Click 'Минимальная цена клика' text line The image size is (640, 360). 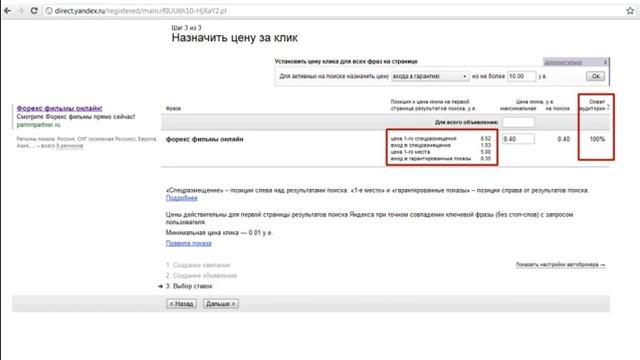(219, 233)
